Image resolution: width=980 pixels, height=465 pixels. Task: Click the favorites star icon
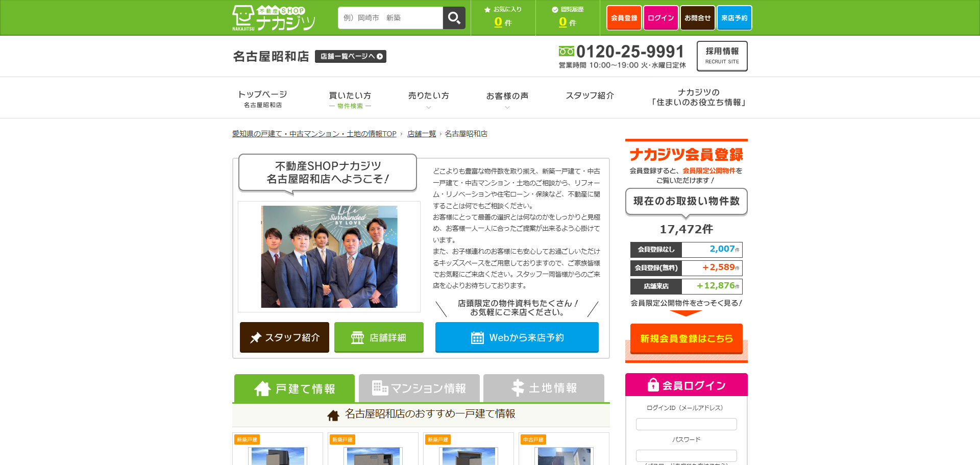487,10
